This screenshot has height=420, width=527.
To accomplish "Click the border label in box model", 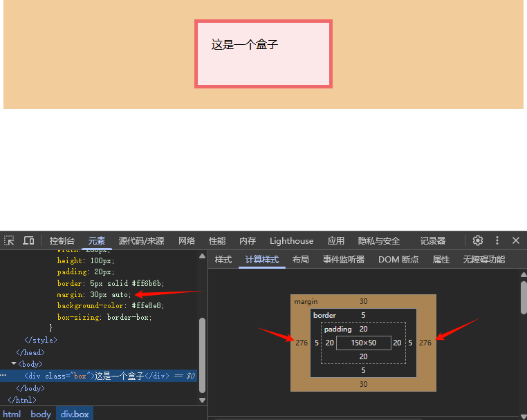I will tap(324, 315).
